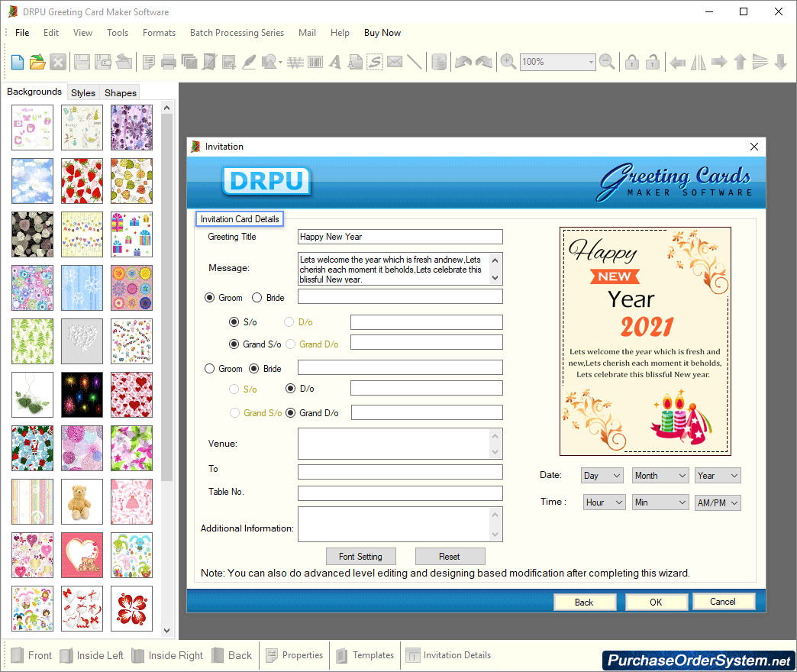Switch to the Inside Left page view
Screen dimensions: 797x672
(92, 655)
